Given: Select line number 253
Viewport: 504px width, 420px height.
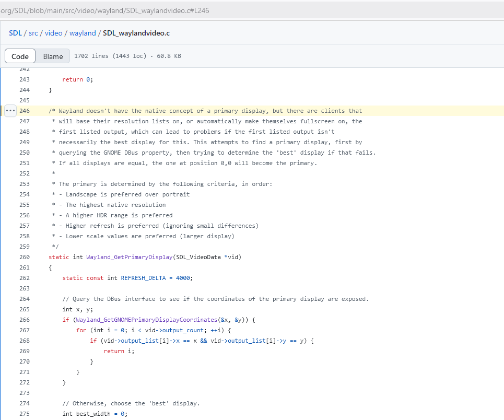Looking at the screenshot, I should (x=25, y=184).
